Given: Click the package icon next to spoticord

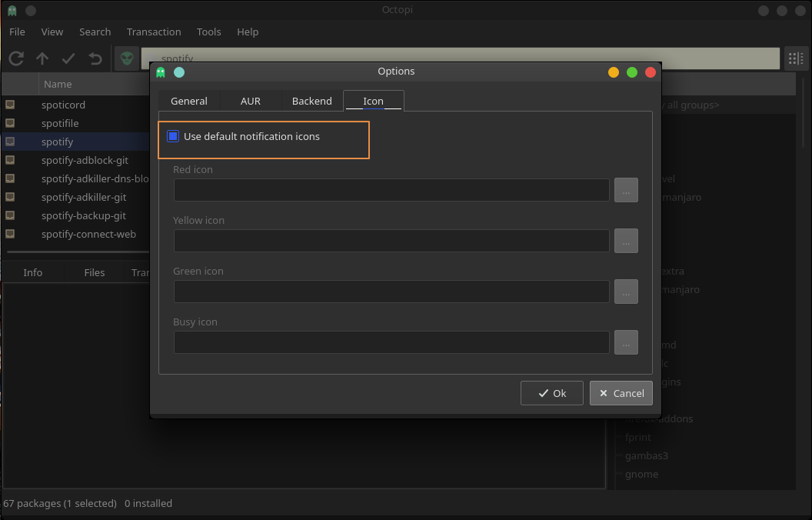Looking at the screenshot, I should click(11, 105).
